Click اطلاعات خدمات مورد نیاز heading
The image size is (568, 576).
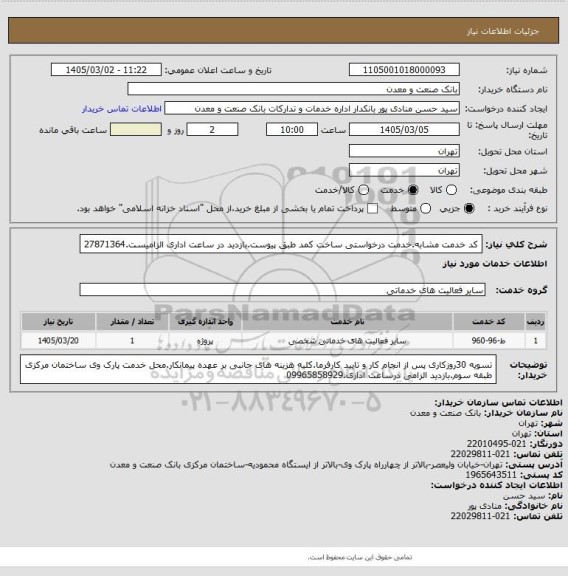point(495,263)
